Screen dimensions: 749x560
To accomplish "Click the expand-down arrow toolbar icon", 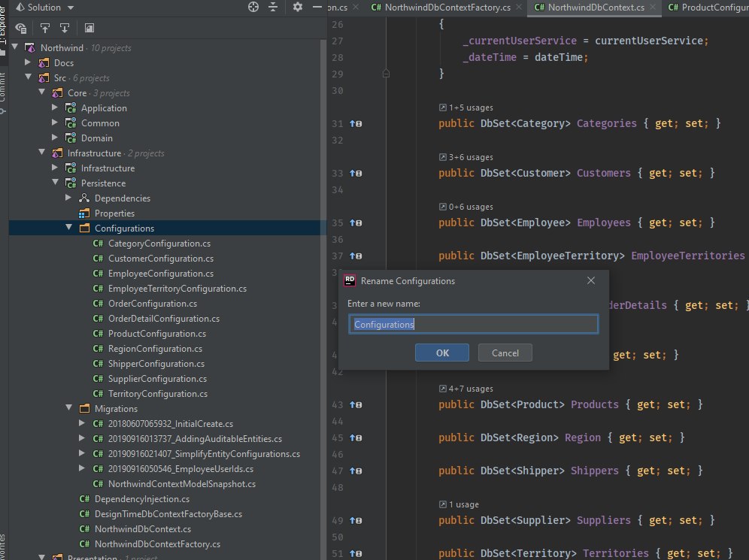I will tap(65, 28).
